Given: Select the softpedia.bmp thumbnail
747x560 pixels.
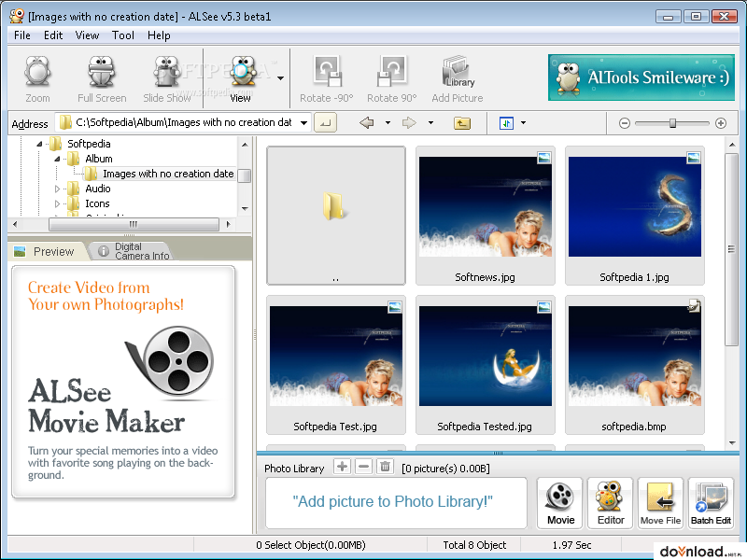Looking at the screenshot, I should (x=635, y=365).
